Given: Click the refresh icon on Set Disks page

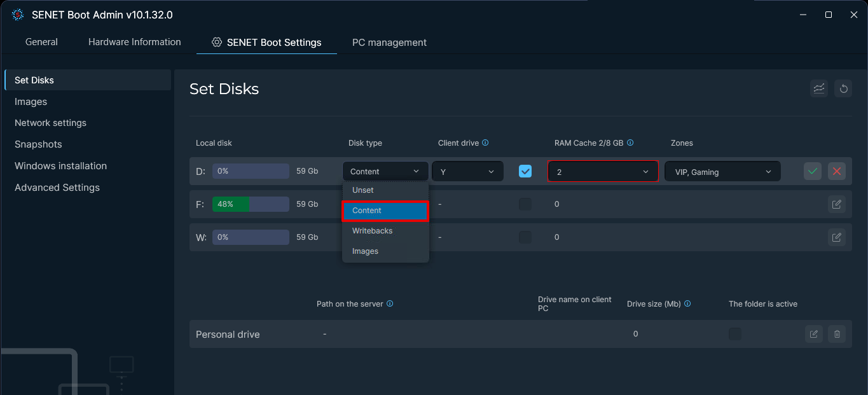Looking at the screenshot, I should click(x=843, y=88).
